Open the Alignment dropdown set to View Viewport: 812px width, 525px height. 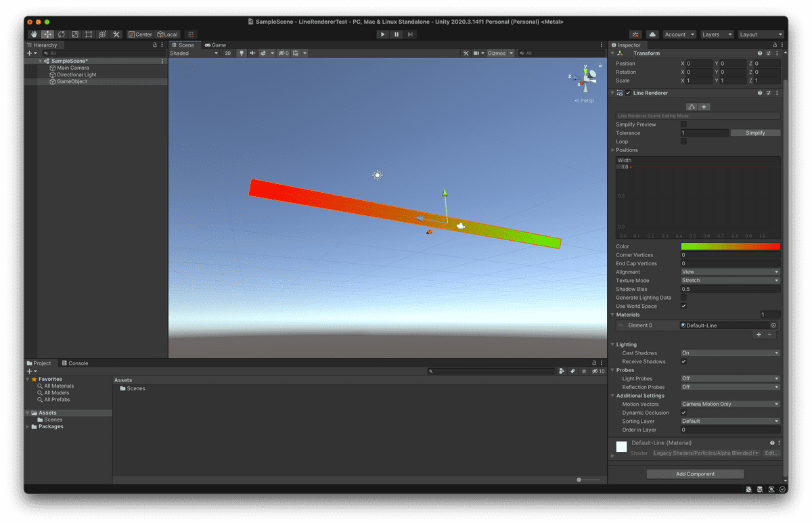[x=730, y=272]
